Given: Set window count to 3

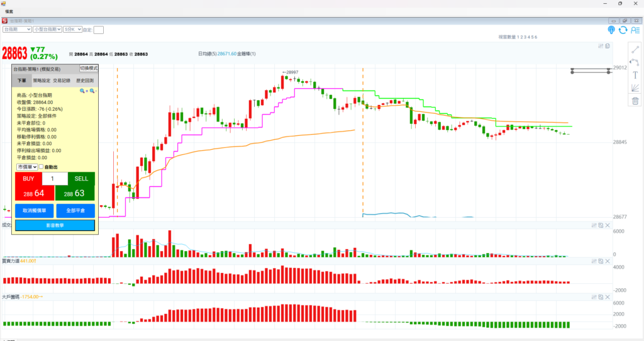Looking at the screenshot, I should click(526, 37).
